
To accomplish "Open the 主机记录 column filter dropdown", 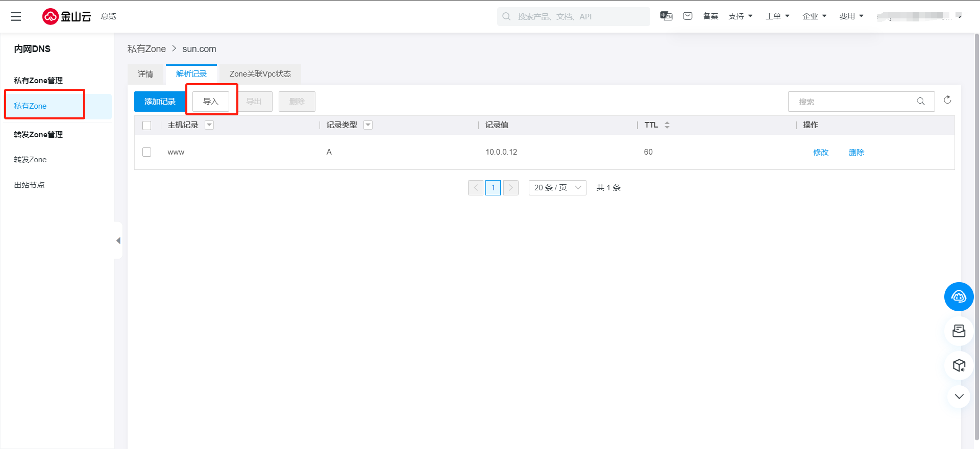I will [209, 125].
